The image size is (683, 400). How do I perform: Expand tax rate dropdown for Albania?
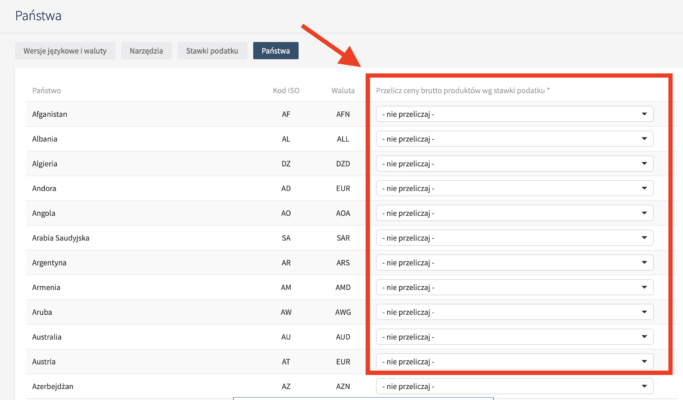coord(514,139)
